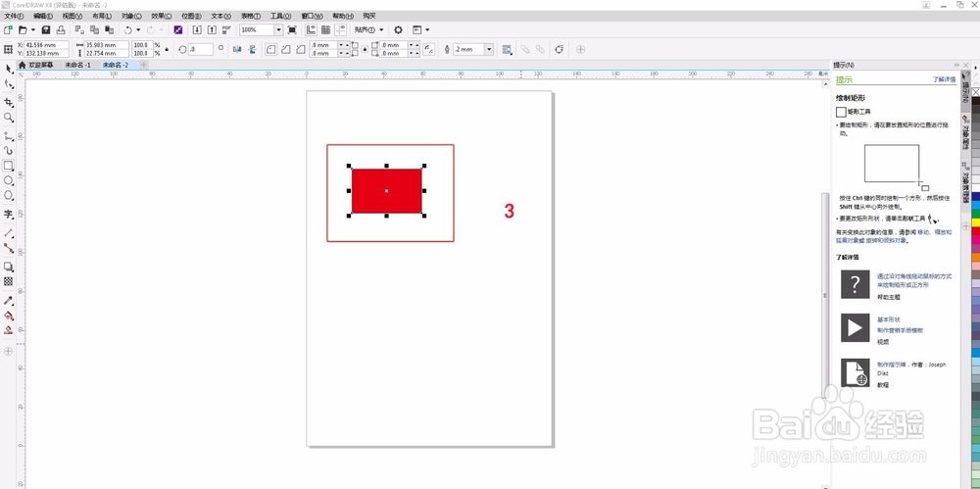Toggle the lock ratio padlock
Viewport: 980px width, 489px height.
coord(167,49)
